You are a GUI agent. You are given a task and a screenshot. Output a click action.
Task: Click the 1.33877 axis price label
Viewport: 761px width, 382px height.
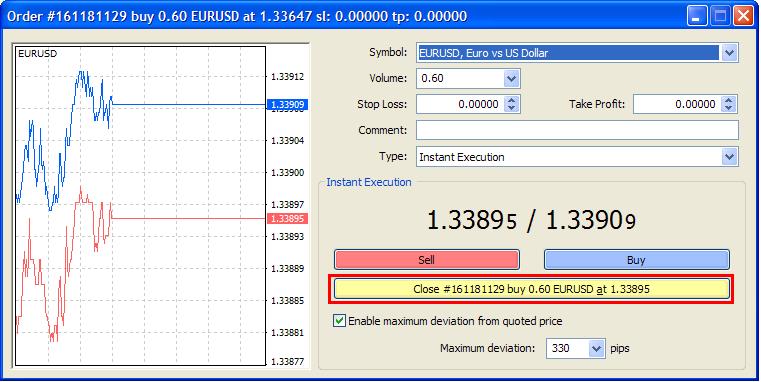[287, 362]
